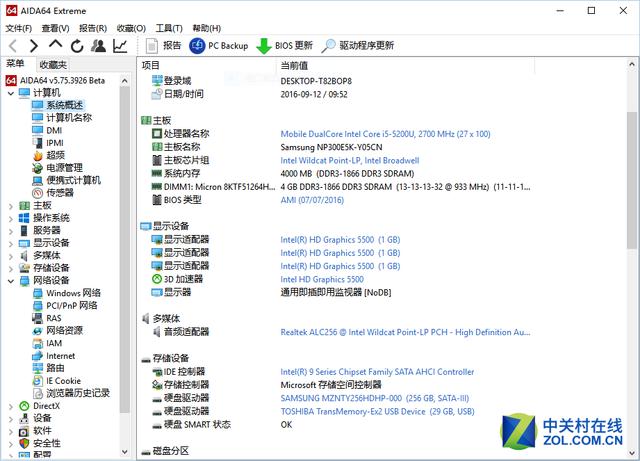
Task: Expand the 主板 tree node
Action: point(11,206)
